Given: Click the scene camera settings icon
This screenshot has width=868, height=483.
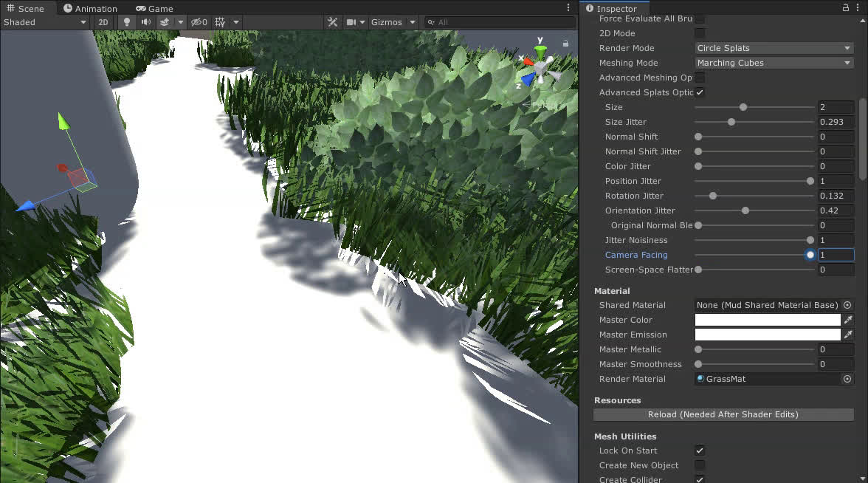Looking at the screenshot, I should (352, 22).
